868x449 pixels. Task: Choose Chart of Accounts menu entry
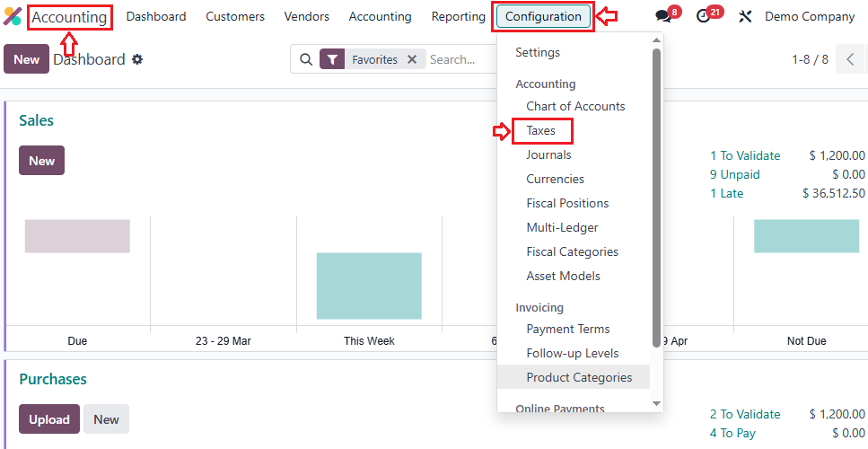tap(575, 106)
